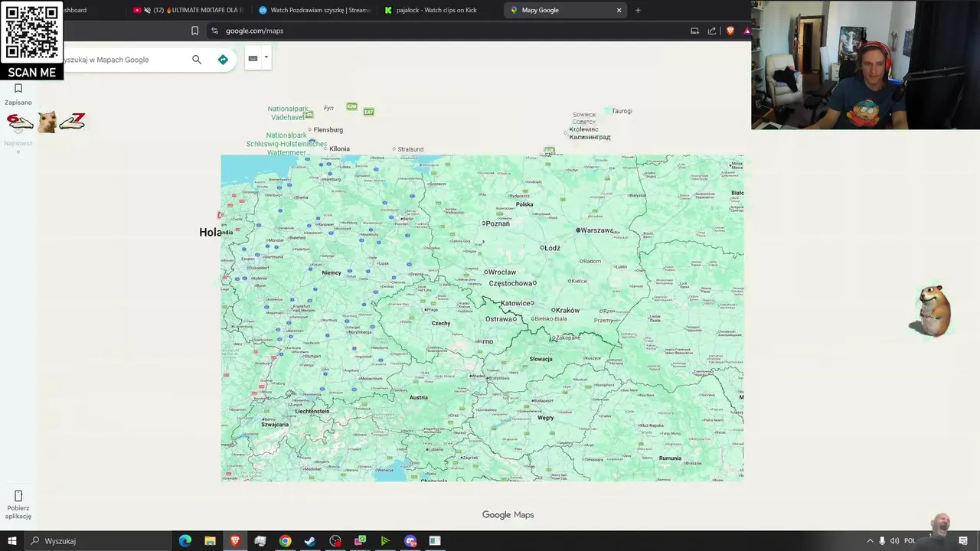Click the Węgry country label

click(545, 418)
